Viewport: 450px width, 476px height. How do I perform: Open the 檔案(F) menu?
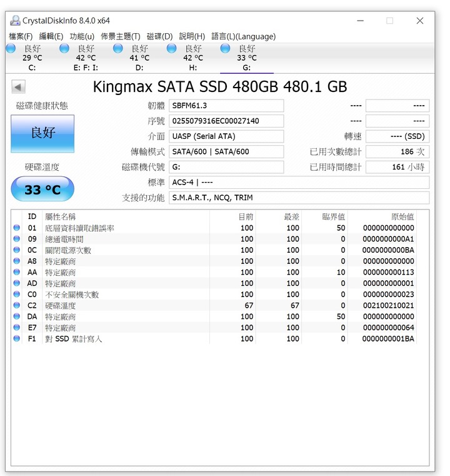coord(21,36)
